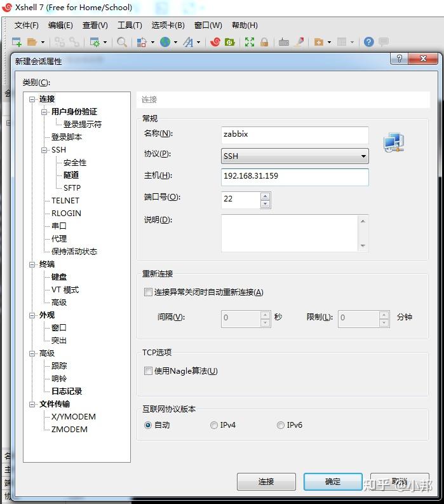Open the 窗口(W) menu
The width and height of the screenshot is (444, 504).
click(208, 25)
